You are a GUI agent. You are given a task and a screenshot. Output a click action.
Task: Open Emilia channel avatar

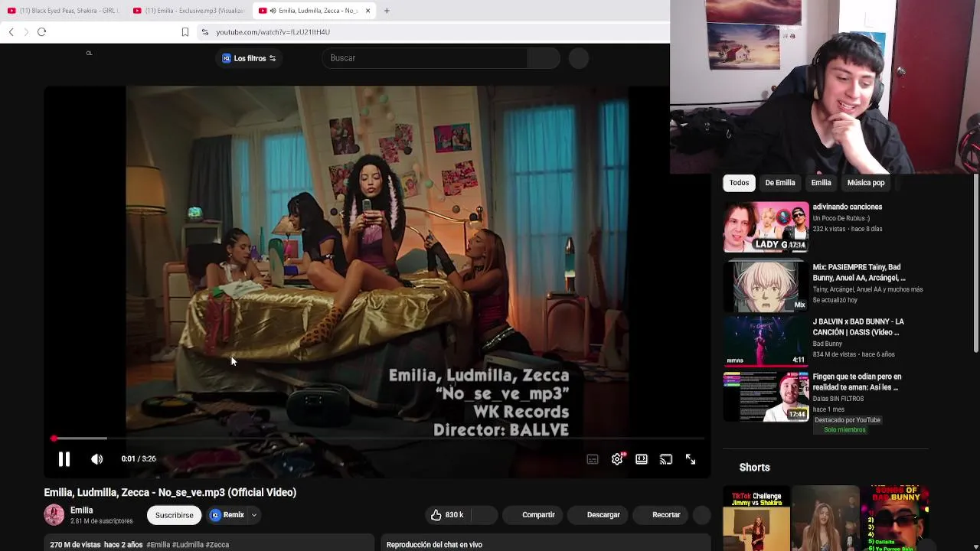tap(54, 515)
